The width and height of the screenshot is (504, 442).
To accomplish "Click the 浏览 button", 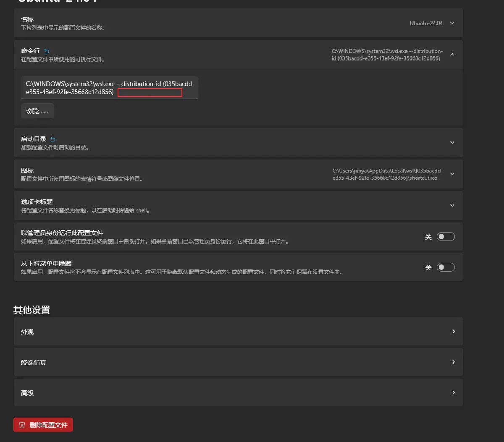I will click(37, 111).
